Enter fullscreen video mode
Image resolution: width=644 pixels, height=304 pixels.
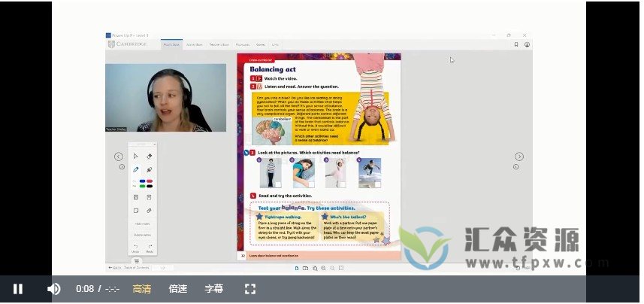(250, 289)
